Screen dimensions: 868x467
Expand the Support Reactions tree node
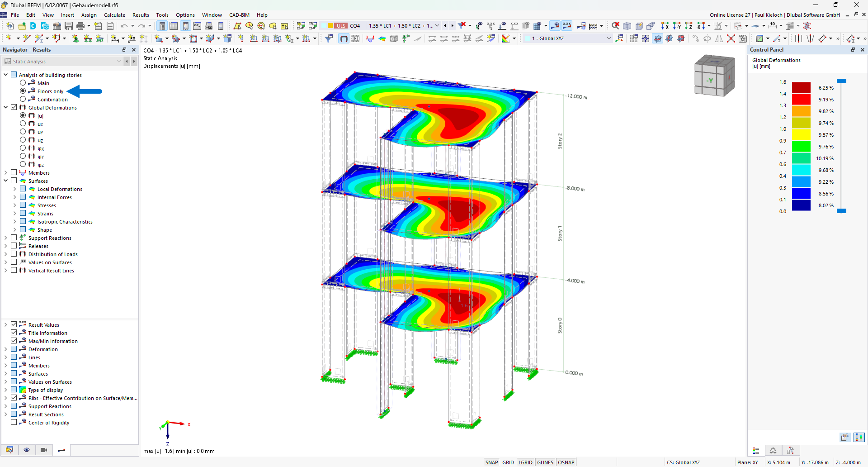[6, 238]
